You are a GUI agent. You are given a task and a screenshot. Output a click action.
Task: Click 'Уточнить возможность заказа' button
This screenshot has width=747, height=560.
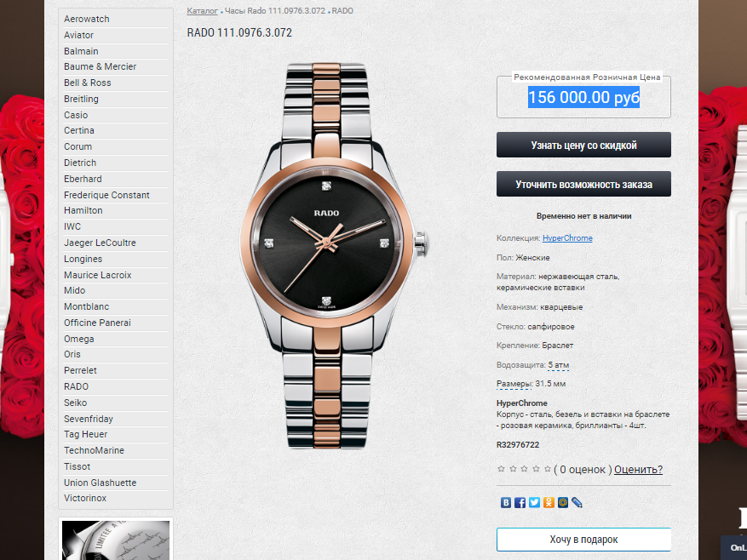(583, 184)
